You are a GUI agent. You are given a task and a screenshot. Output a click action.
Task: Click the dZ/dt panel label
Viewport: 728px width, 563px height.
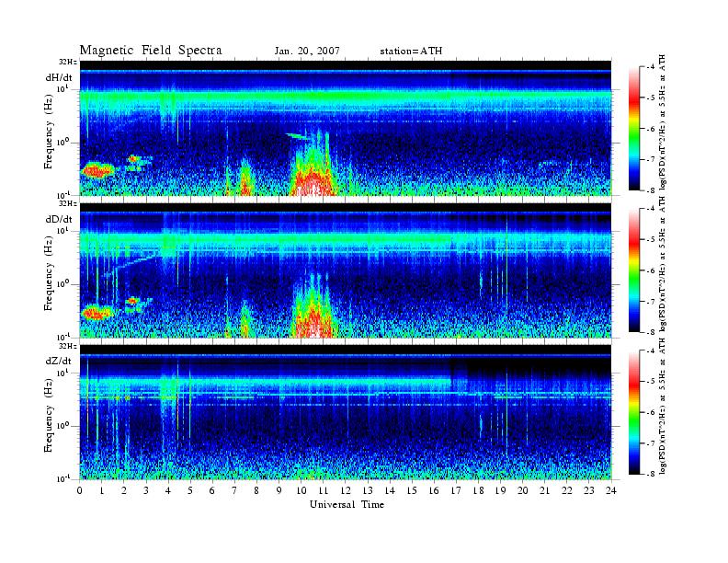click(x=59, y=361)
